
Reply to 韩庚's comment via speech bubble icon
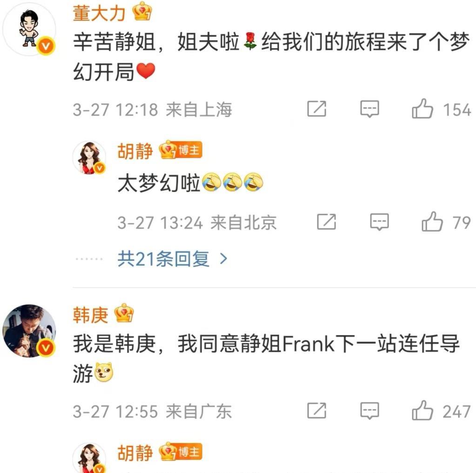click(369, 411)
